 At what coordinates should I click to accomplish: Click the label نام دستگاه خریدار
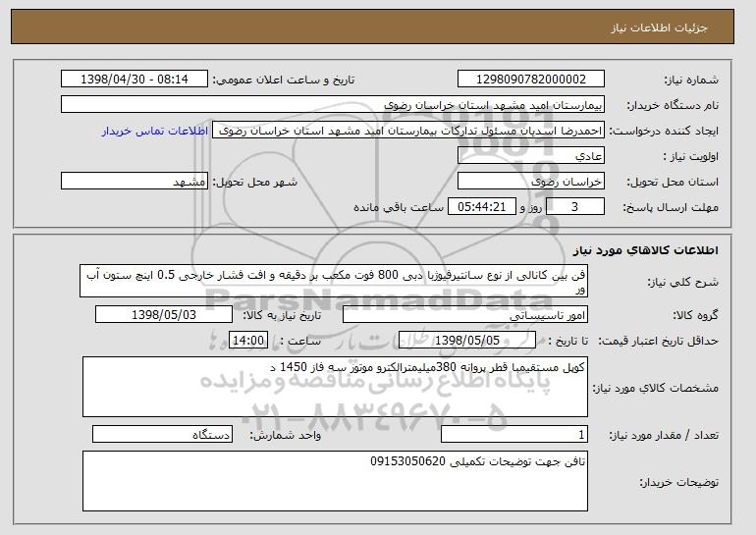point(673,105)
